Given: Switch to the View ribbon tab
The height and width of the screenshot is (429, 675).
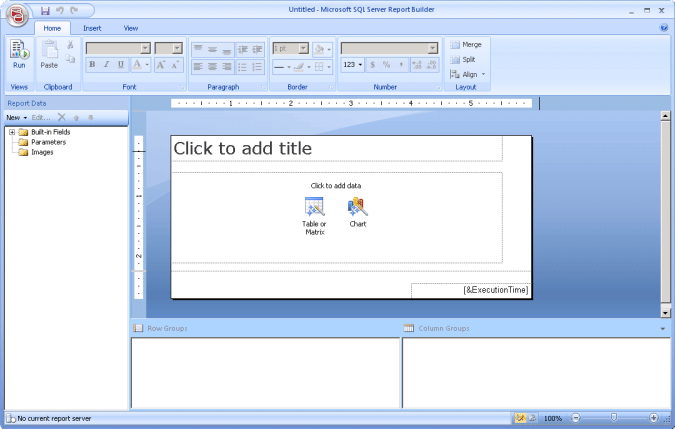Looking at the screenshot, I should [x=131, y=28].
